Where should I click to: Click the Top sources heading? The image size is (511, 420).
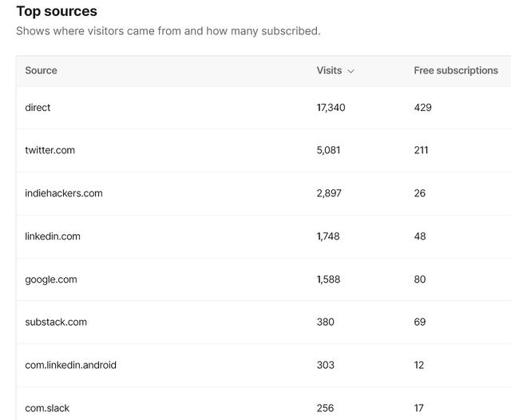(57, 11)
